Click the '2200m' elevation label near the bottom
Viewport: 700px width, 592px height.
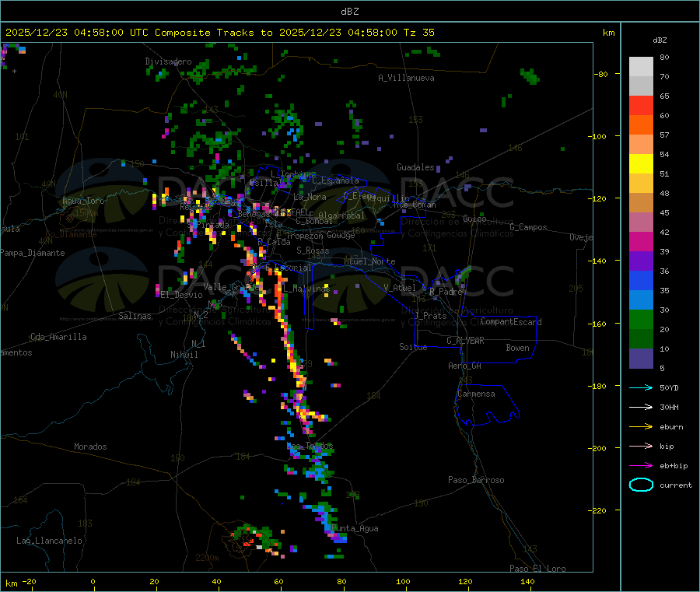207,558
